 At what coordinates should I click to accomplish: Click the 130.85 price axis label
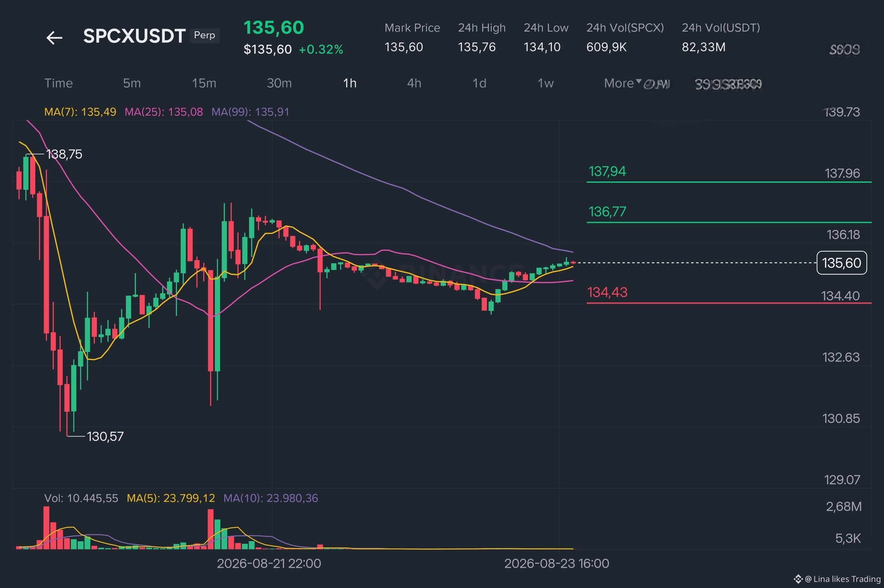(841, 419)
